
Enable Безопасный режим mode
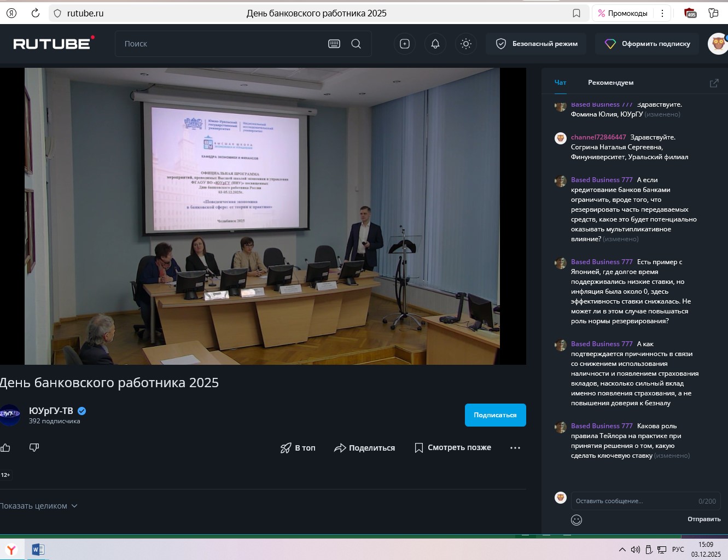click(535, 43)
